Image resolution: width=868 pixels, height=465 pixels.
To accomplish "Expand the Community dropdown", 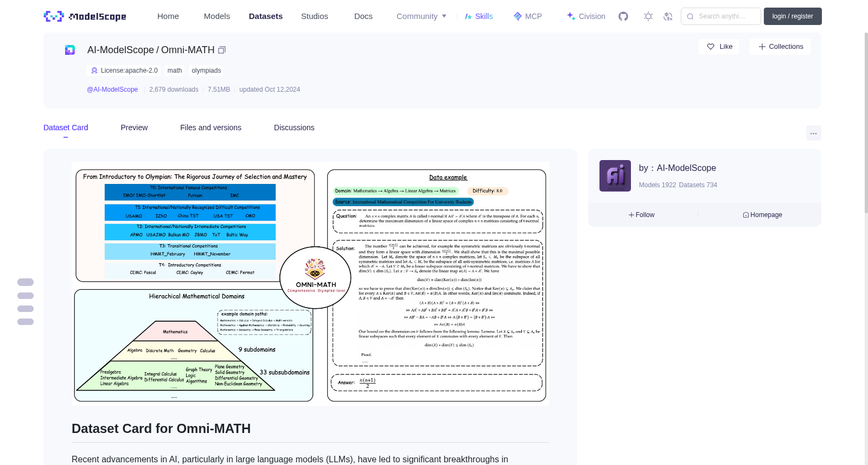I will click(422, 16).
